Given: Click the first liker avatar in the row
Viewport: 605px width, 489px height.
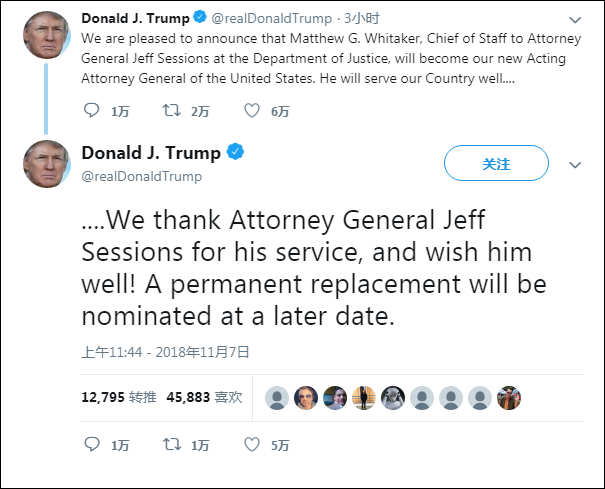Looking at the screenshot, I should (x=277, y=397).
